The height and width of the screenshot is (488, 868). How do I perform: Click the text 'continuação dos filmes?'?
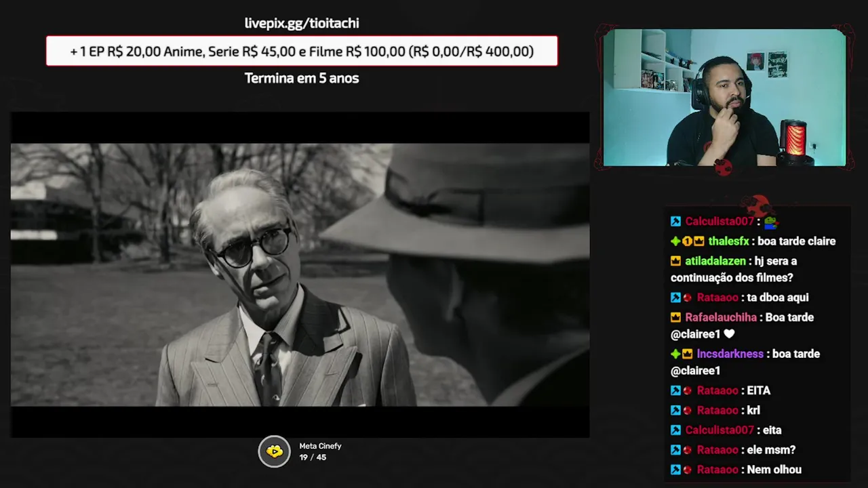(732, 278)
